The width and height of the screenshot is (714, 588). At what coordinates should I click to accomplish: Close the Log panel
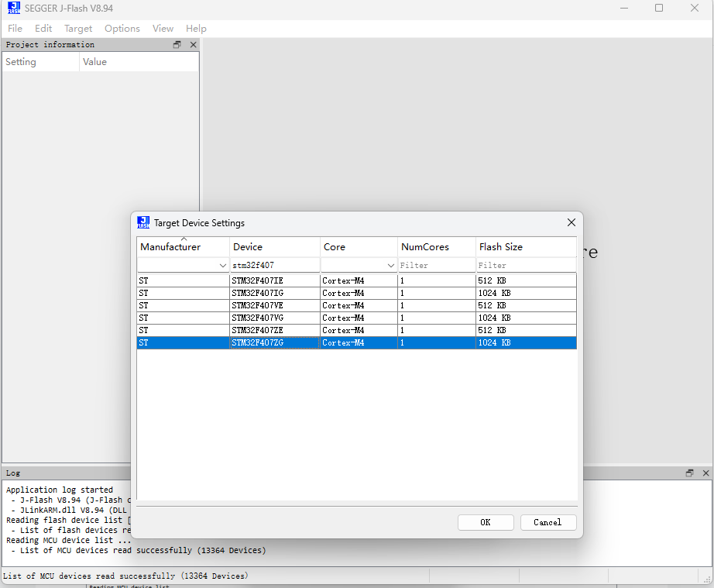click(x=705, y=473)
